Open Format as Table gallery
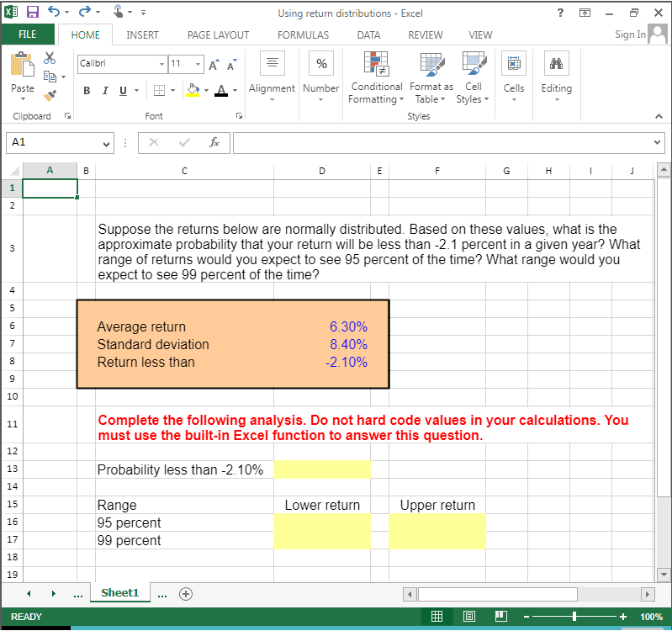The height and width of the screenshot is (631, 672). [431, 77]
